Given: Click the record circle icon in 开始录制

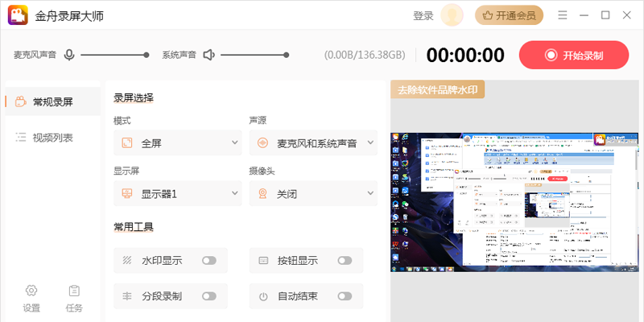Looking at the screenshot, I should pos(551,55).
